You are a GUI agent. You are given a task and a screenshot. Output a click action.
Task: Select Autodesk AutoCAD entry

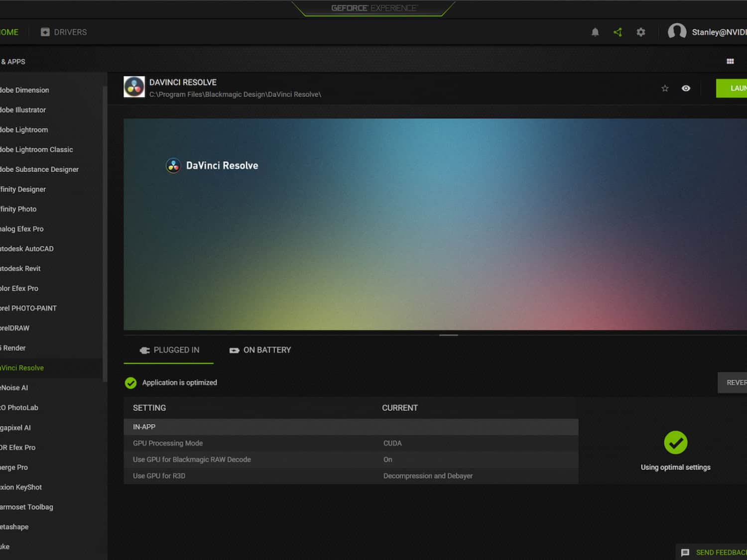(x=27, y=249)
